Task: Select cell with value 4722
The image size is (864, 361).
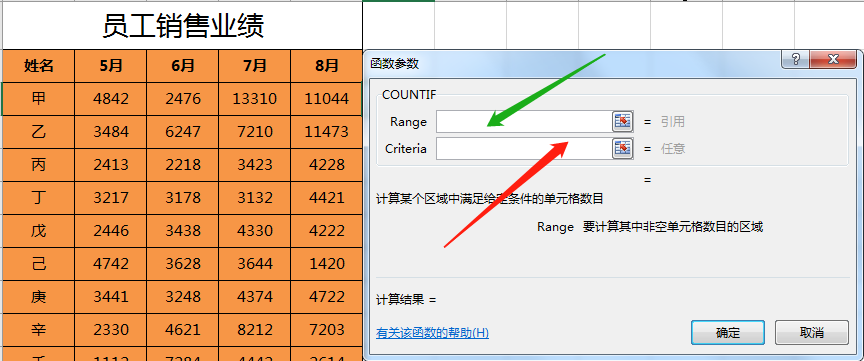Action: [x=326, y=298]
